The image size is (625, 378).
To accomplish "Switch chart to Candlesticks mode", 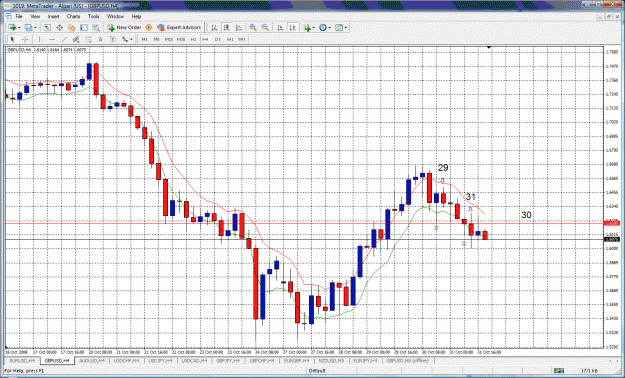I will (x=226, y=28).
